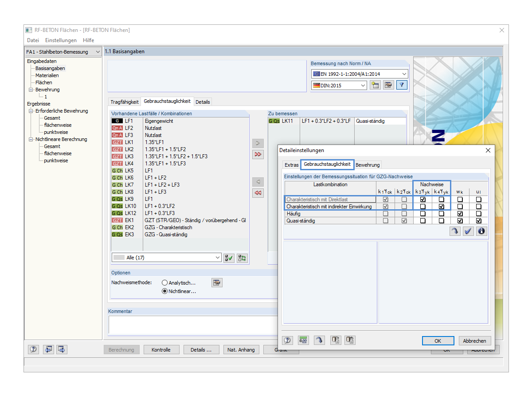This screenshot has height=399, width=532.
Task: Select the Nichtlinear radio button
Action: [x=165, y=291]
